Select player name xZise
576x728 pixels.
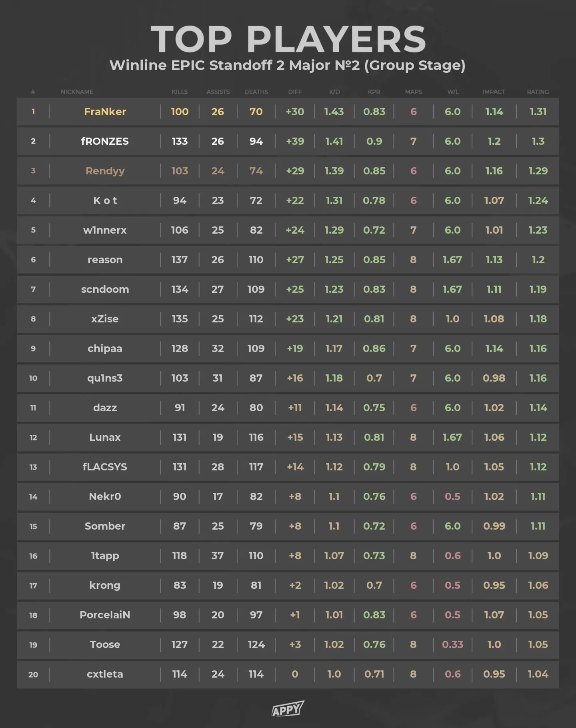coord(105,319)
